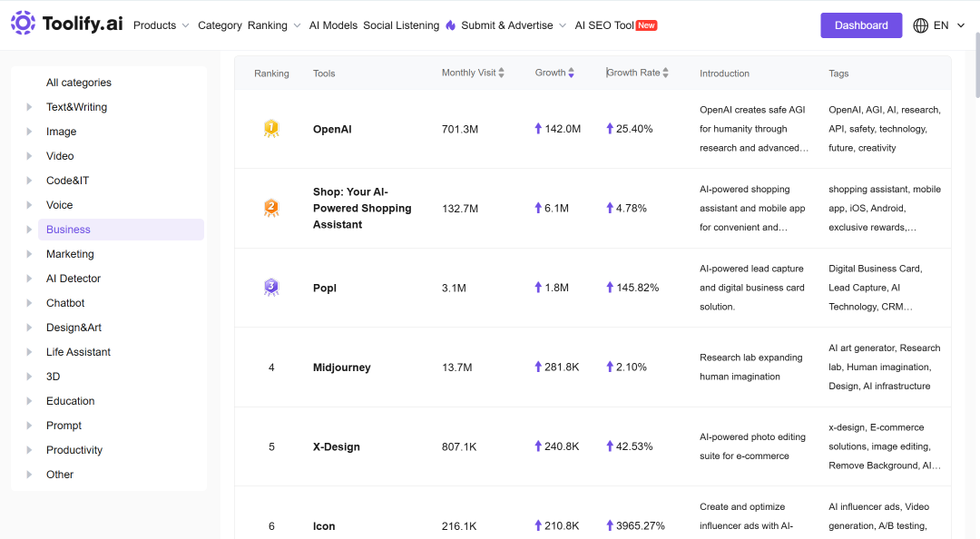Sort by Growth arrows icon

pos(572,73)
